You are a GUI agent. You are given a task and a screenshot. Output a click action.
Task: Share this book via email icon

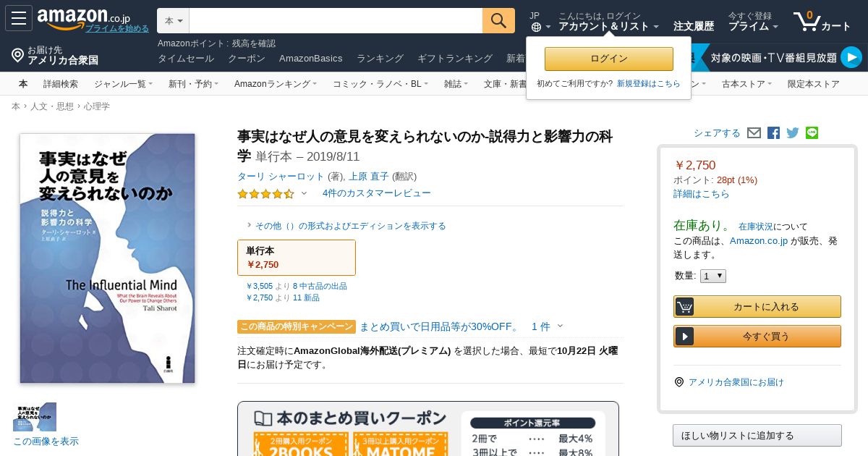[x=754, y=132]
